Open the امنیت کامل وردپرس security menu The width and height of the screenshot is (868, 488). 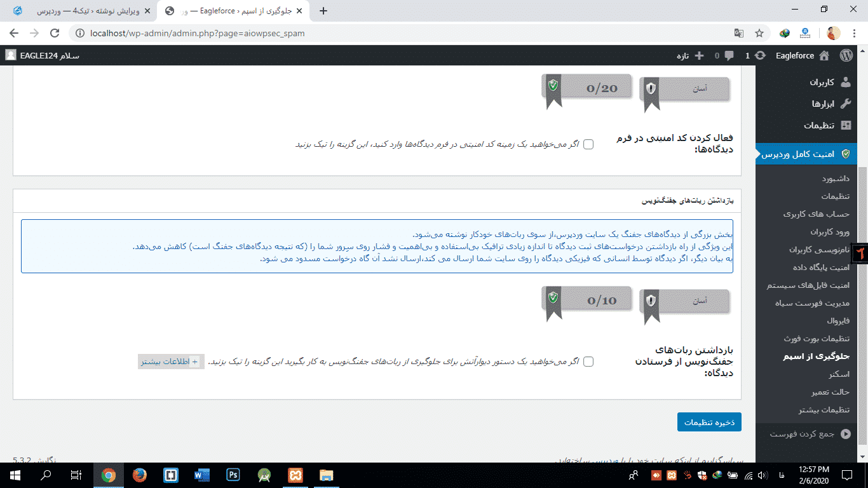(806, 154)
